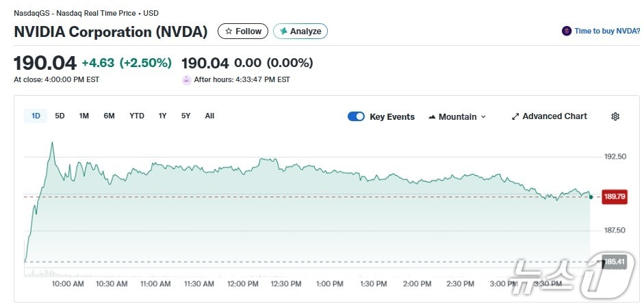Click the after hours moon icon
The image size is (644, 308).
pyautogui.click(x=186, y=79)
